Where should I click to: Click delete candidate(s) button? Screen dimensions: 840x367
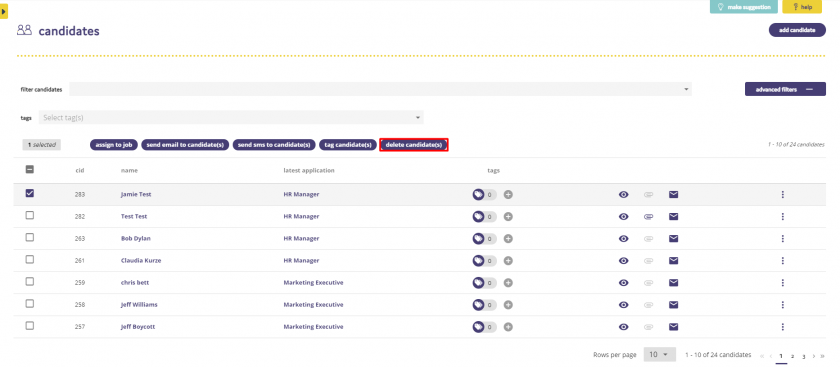pos(414,145)
